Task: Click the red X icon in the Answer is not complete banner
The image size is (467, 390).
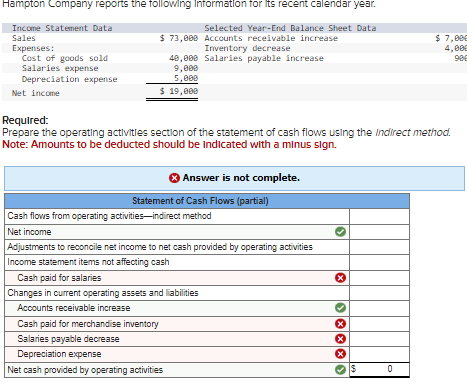Action: 174,178
